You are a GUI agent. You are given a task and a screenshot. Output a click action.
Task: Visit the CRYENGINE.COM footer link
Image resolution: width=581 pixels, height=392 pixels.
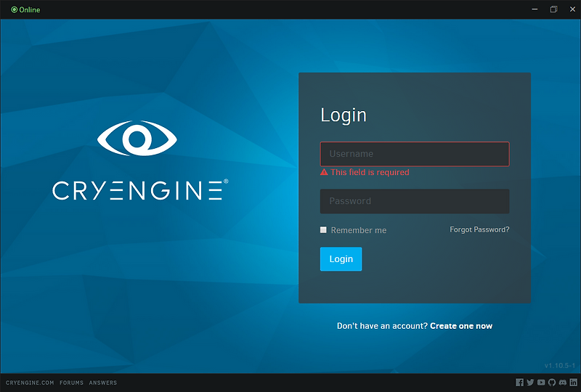click(30, 383)
